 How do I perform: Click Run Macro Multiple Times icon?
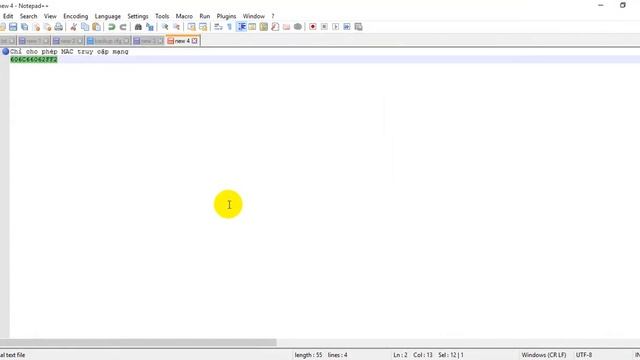click(347, 27)
